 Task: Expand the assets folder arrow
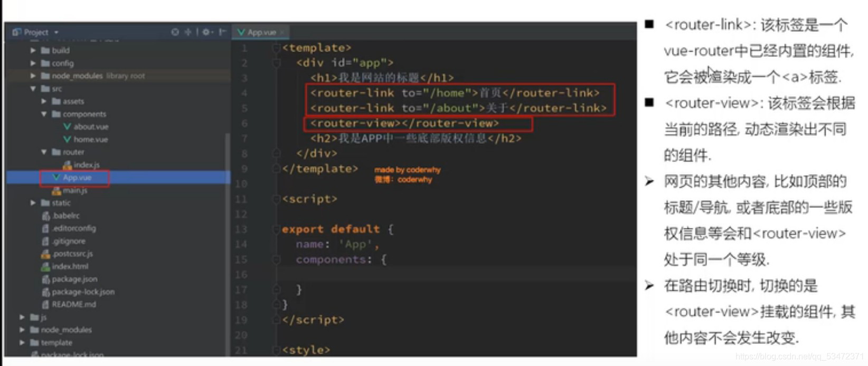44,101
